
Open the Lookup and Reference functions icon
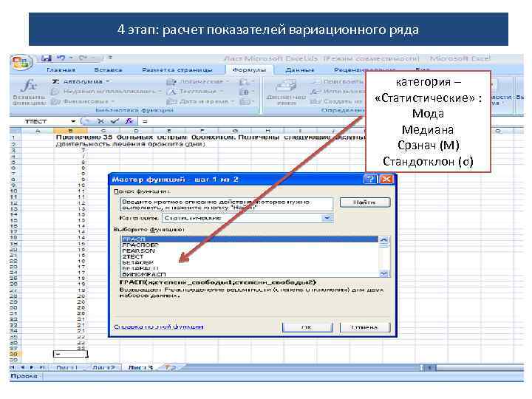245,82
